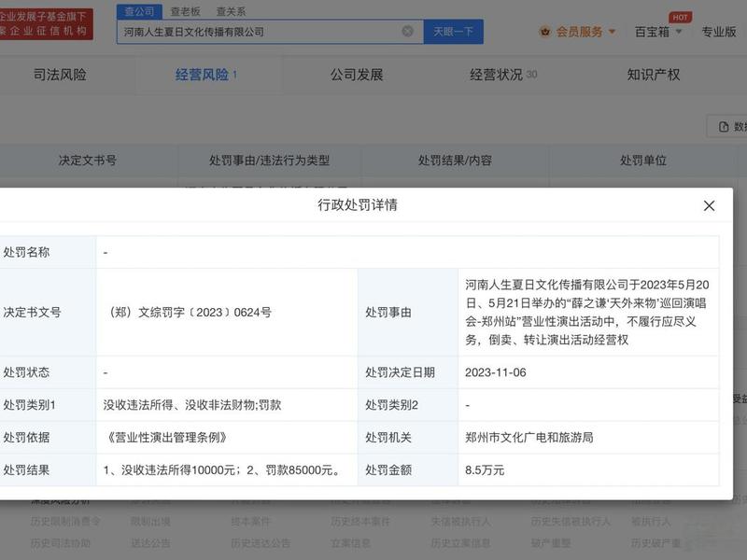747x560 pixels.
Task: Select the 经营风险 tab
Action: [205, 75]
